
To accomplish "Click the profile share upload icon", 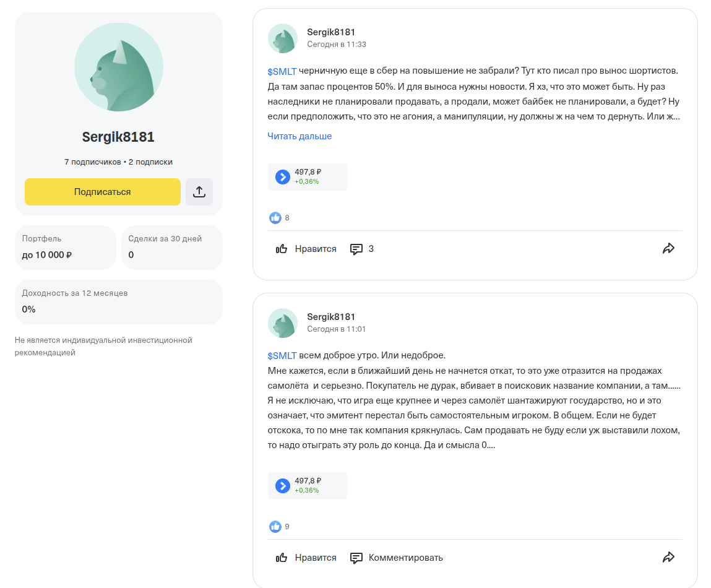I will click(199, 192).
